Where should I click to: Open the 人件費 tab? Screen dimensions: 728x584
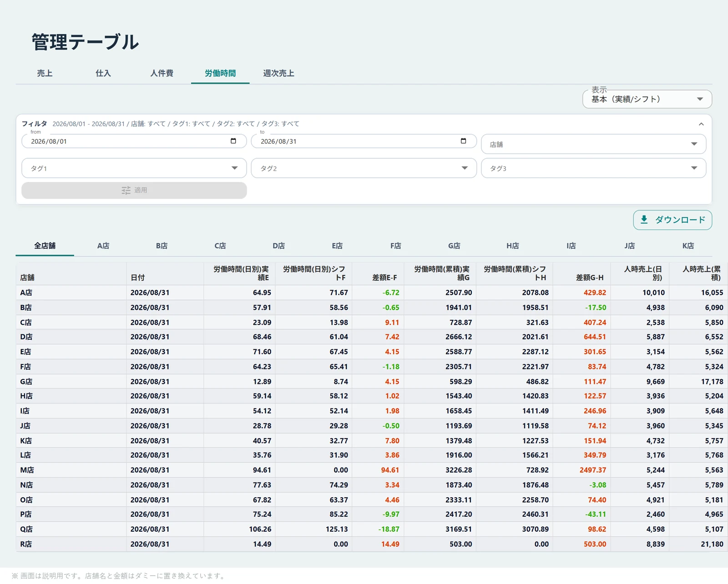[162, 73]
